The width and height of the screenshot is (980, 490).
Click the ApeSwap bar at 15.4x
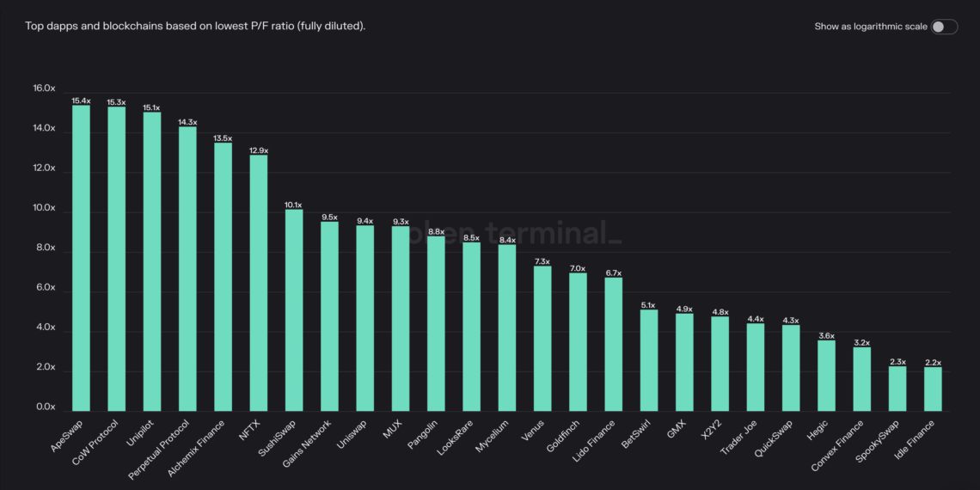tap(82, 258)
